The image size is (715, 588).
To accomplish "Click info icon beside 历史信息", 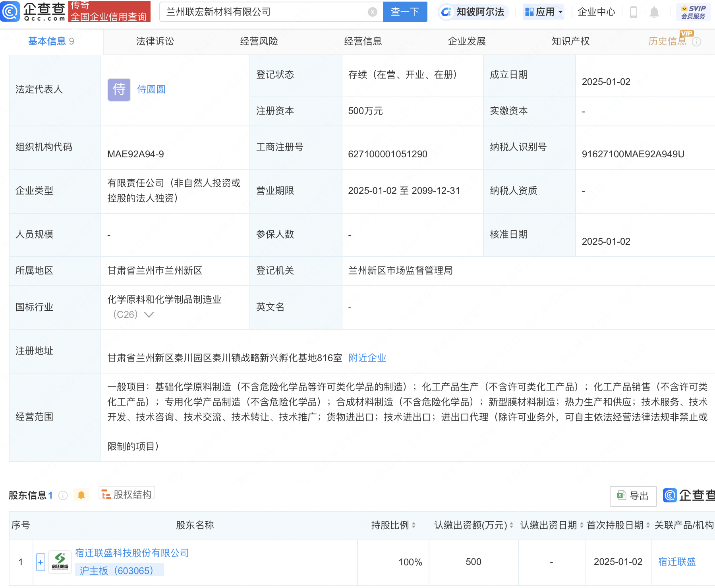I will tap(697, 42).
